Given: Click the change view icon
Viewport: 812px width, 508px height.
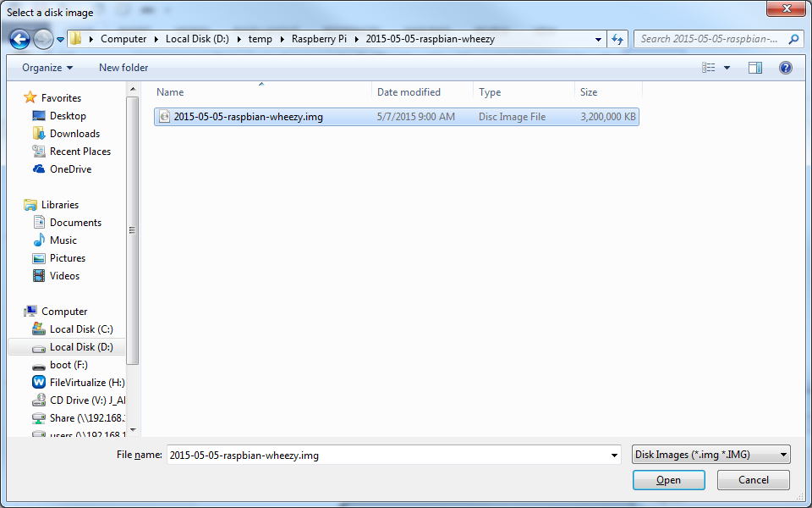Looking at the screenshot, I should tap(709, 68).
